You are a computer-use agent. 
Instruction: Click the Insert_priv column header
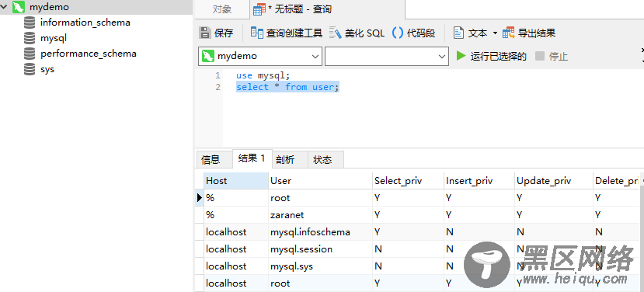coord(479,181)
